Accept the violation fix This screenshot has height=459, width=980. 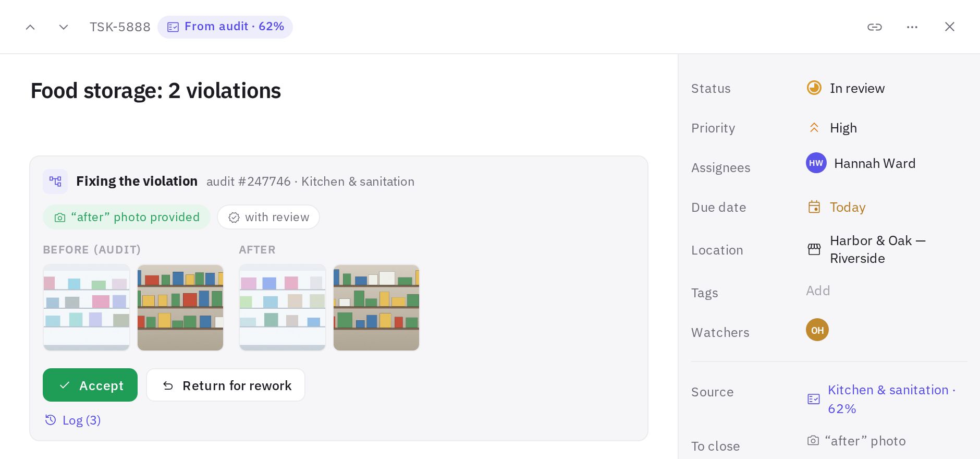(x=90, y=385)
